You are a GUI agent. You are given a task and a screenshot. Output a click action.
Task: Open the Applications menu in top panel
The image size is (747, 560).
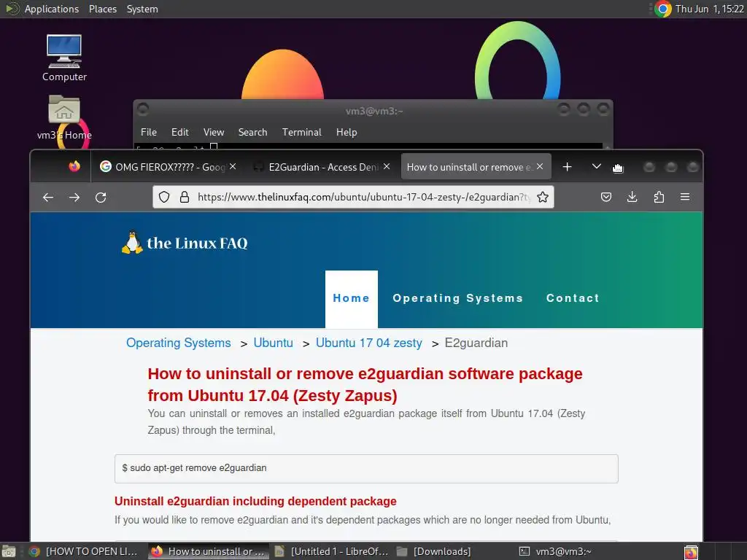click(52, 9)
